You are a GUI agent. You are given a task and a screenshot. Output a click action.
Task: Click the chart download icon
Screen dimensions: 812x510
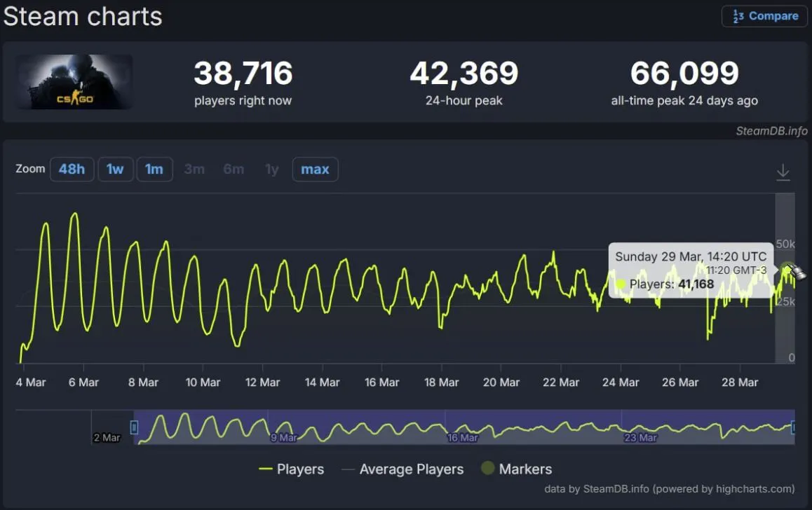783,172
